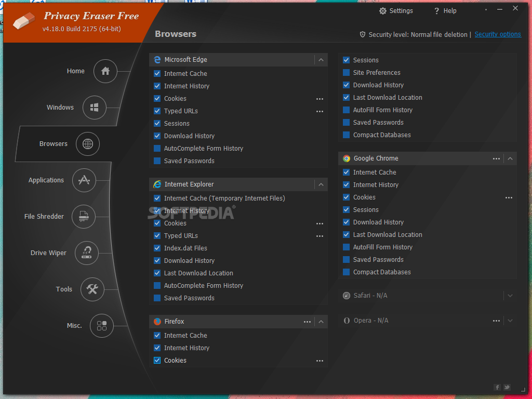Open the Applications icon in sidebar

(84, 180)
